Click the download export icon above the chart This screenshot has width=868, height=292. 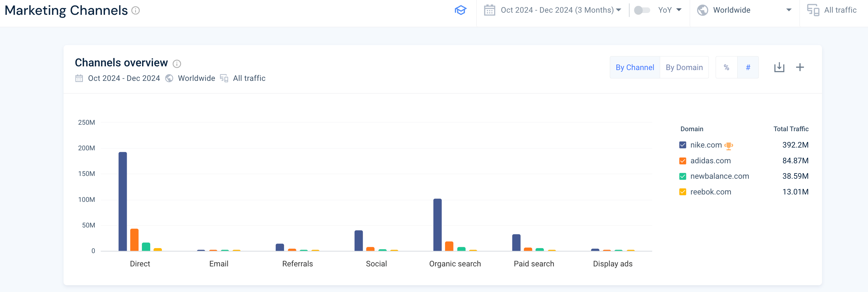pyautogui.click(x=779, y=67)
